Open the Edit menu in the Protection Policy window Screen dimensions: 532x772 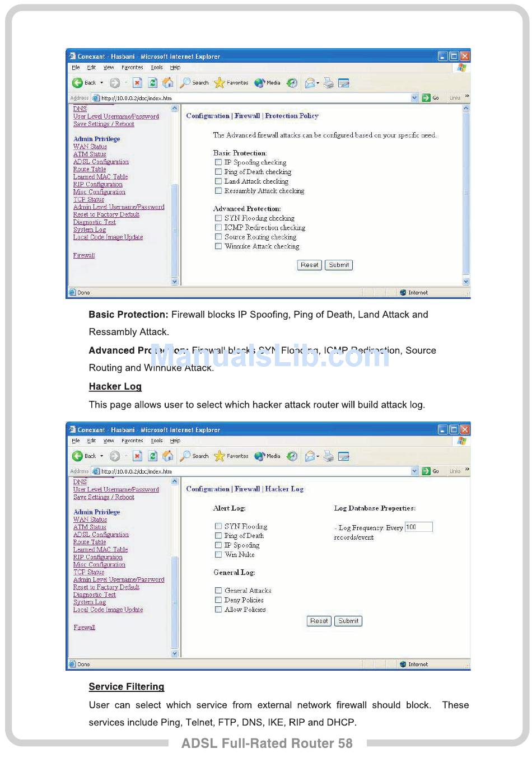tap(91, 68)
